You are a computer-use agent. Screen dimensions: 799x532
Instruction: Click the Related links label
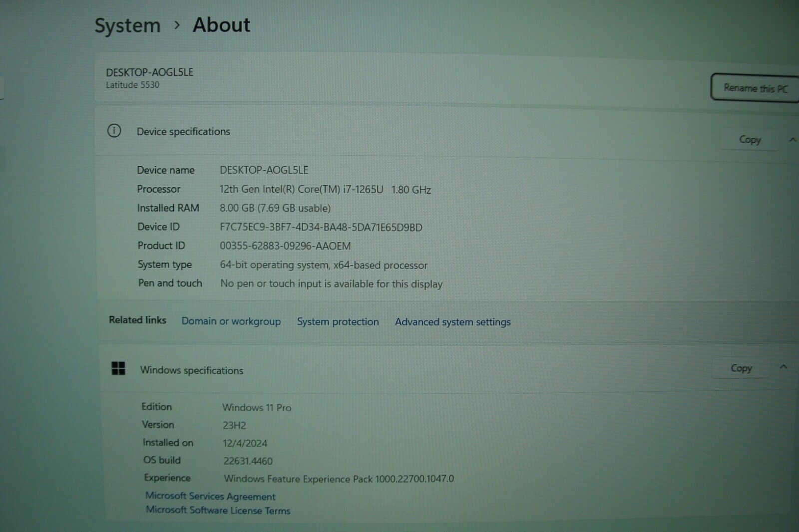(x=137, y=320)
